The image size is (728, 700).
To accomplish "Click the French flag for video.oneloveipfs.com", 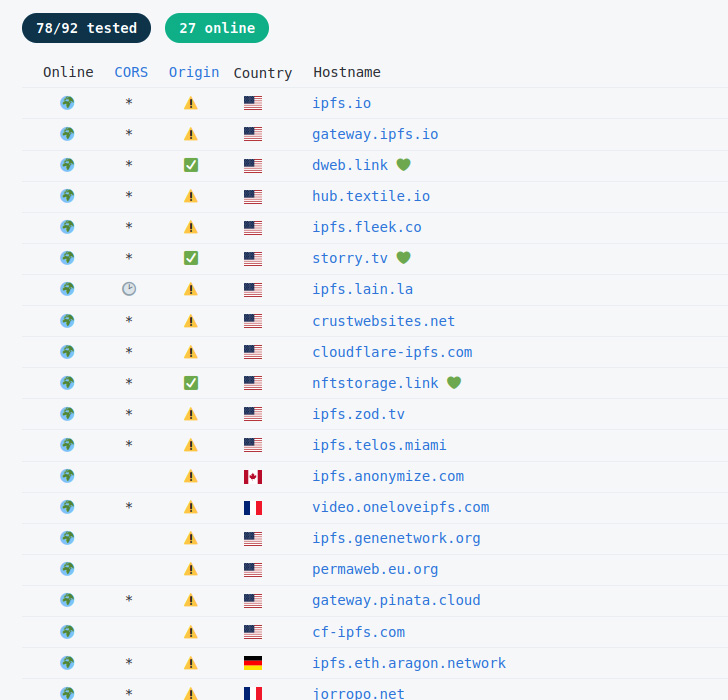I will coord(253,507).
